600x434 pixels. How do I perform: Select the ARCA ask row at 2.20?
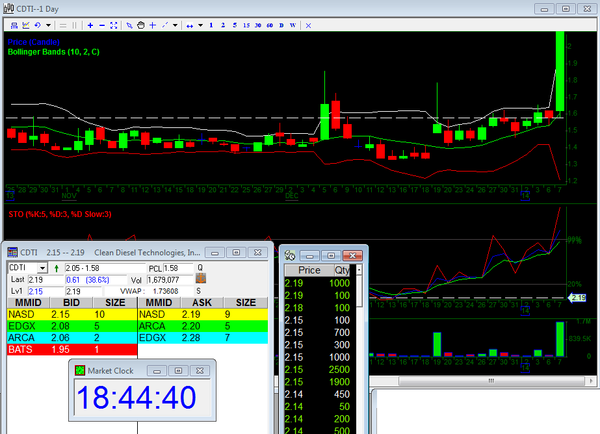[x=203, y=326]
